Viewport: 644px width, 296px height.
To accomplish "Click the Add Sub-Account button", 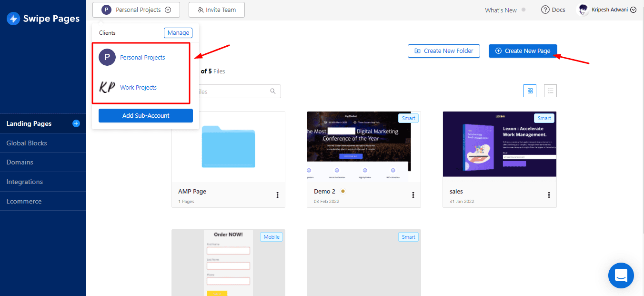I will [x=145, y=115].
